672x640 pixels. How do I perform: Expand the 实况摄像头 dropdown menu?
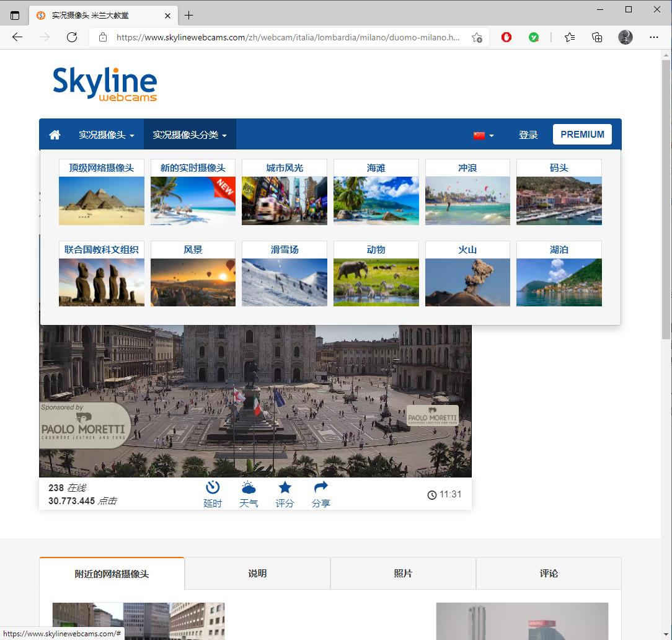(107, 134)
